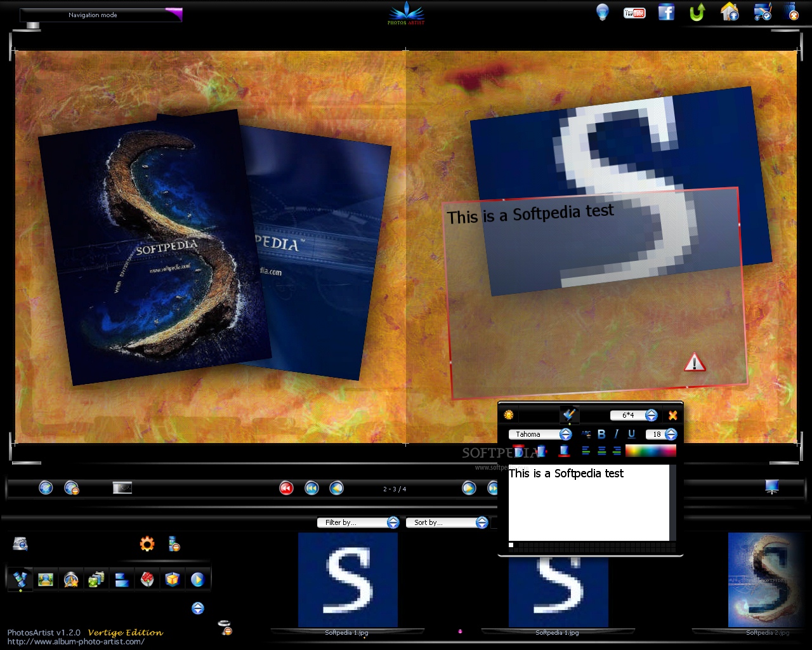The height and width of the screenshot is (650, 812).
Task: Click the monitor fullscreen icon at right
Action: point(772,487)
